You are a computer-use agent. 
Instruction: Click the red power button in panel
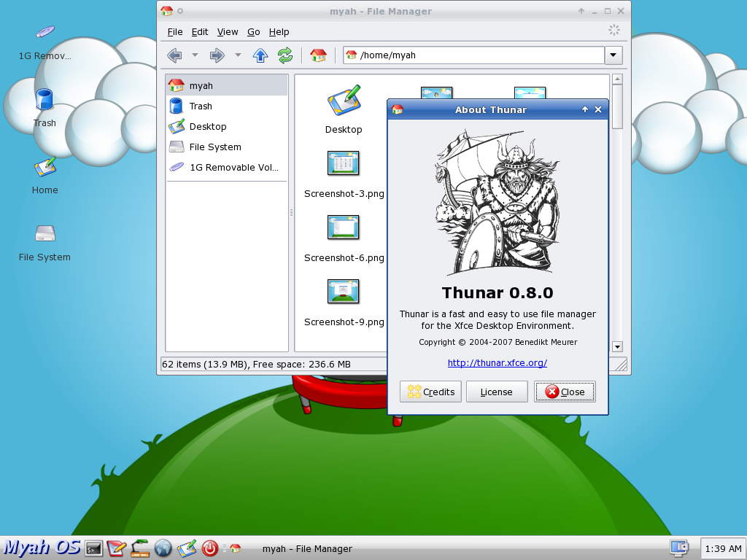point(209,548)
